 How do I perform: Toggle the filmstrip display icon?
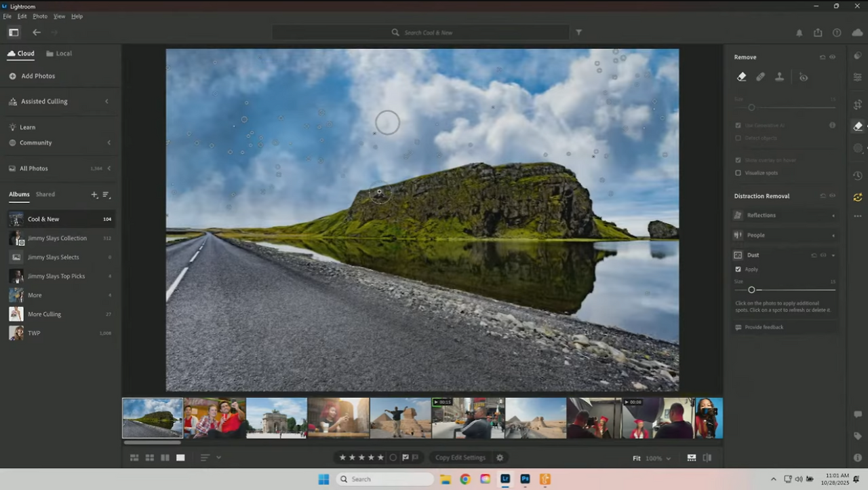pos(692,458)
